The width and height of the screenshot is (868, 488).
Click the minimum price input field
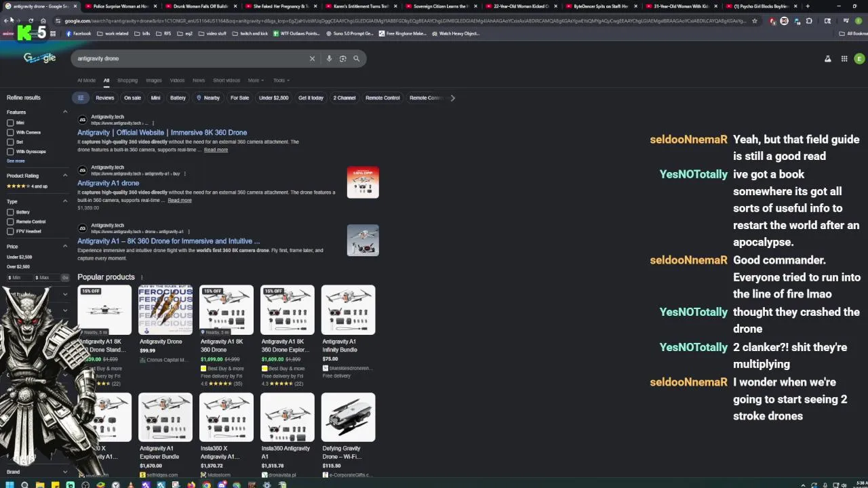pos(19,277)
